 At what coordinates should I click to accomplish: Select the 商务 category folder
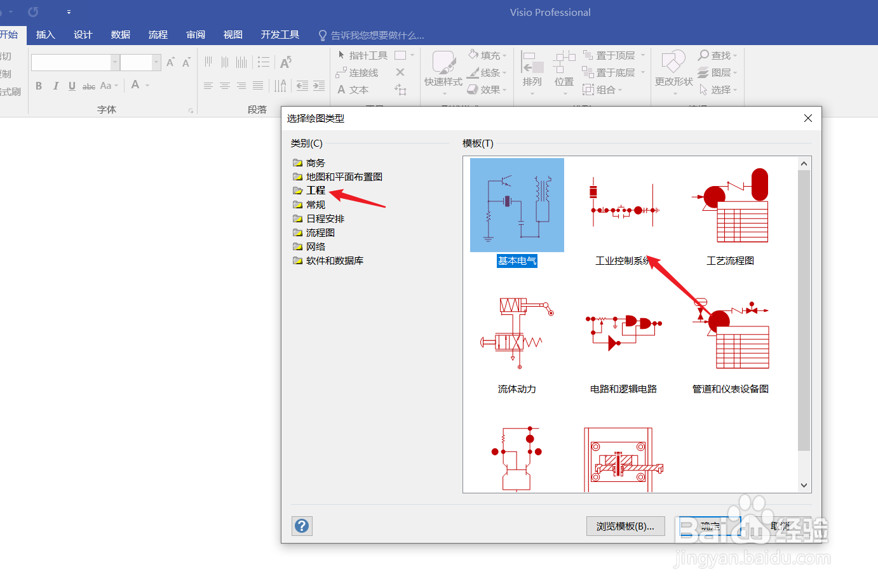coord(309,163)
